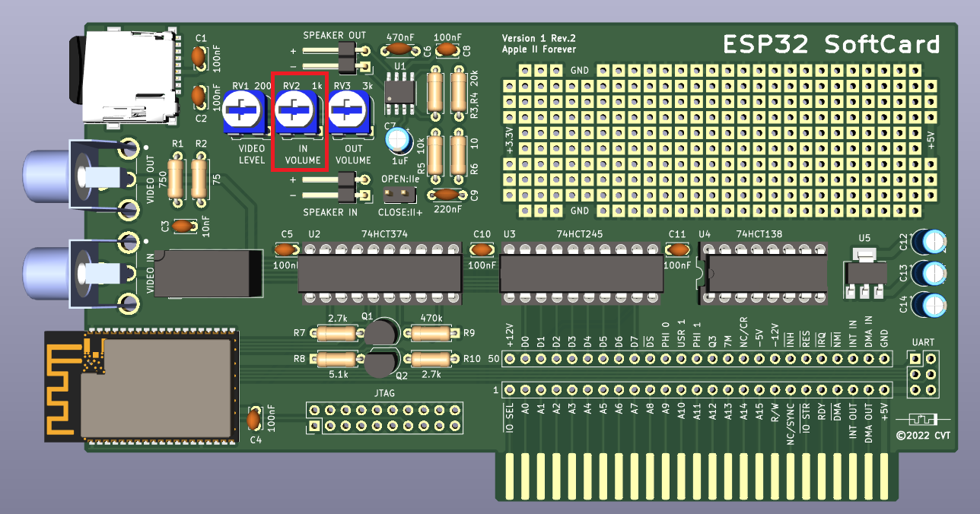Click capacitor C11 left of U4
Screen dimensions: 980x514
point(677,249)
